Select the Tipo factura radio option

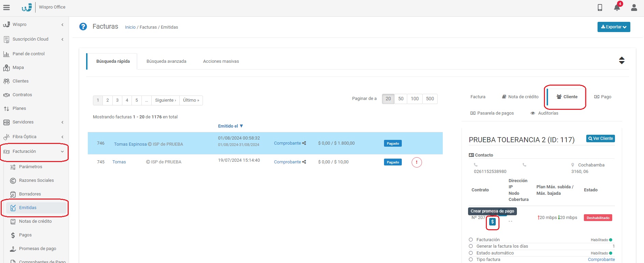click(x=471, y=260)
